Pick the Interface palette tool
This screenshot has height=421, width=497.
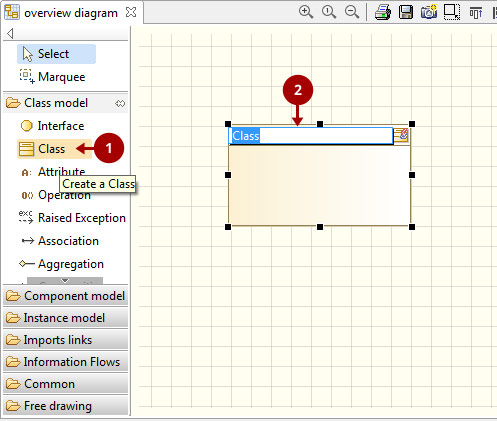pos(52,126)
